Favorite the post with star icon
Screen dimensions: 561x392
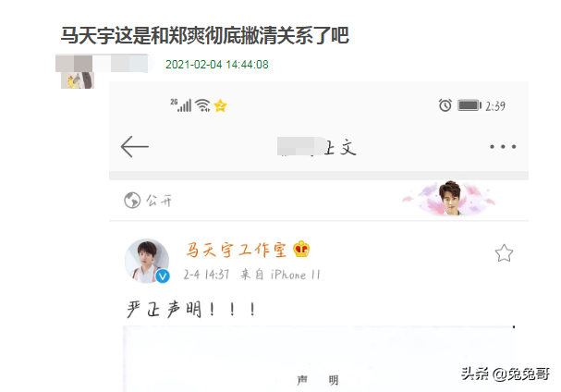[504, 253]
